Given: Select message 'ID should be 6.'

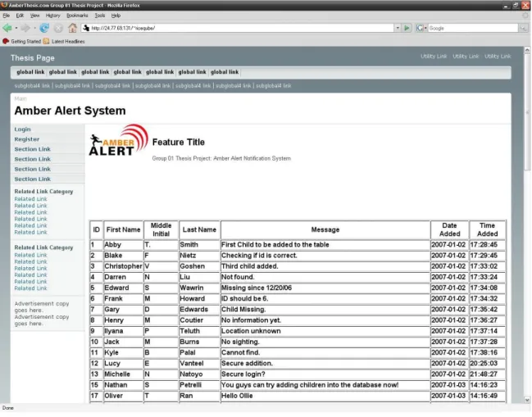Looking at the screenshot, I should (x=325, y=299).
